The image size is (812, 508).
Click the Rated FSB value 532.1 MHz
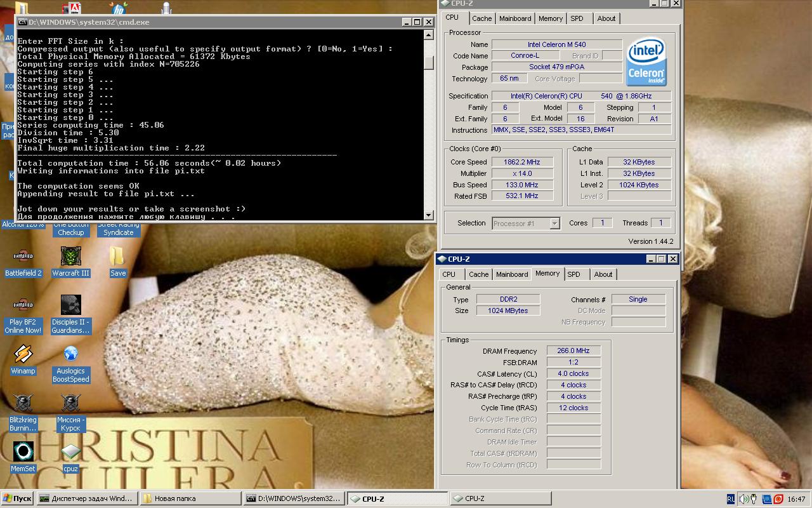point(521,196)
